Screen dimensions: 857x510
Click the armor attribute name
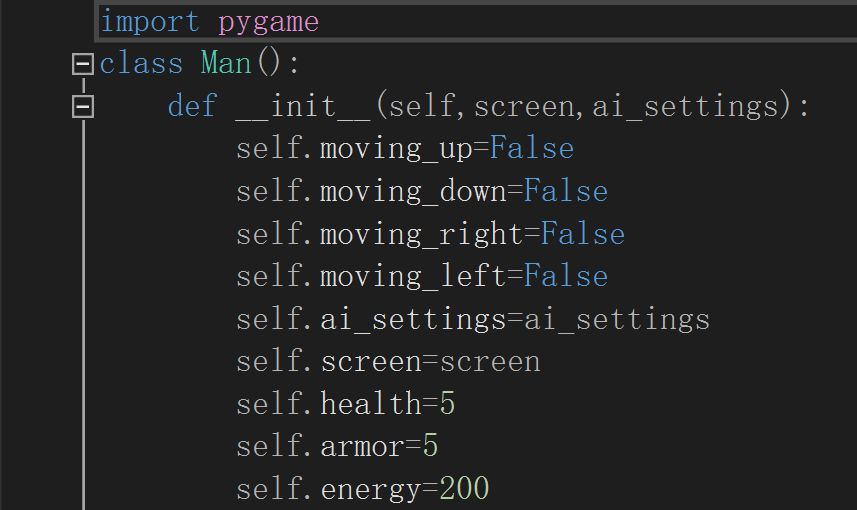click(362, 447)
